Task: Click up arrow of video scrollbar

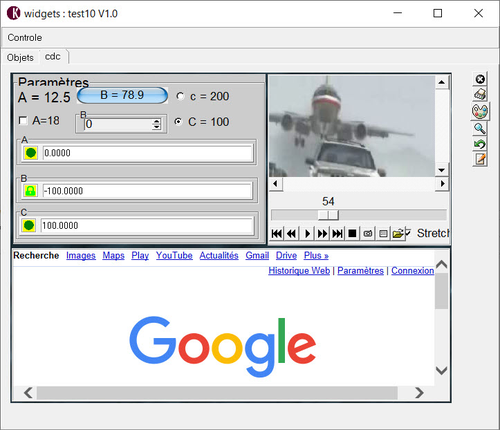Action: pos(441,82)
